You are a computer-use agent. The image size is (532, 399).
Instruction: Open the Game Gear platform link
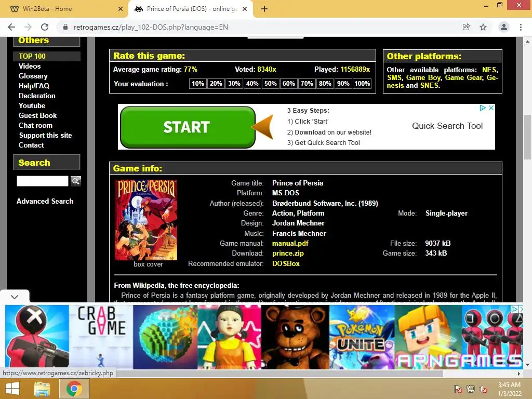pyautogui.click(x=463, y=78)
